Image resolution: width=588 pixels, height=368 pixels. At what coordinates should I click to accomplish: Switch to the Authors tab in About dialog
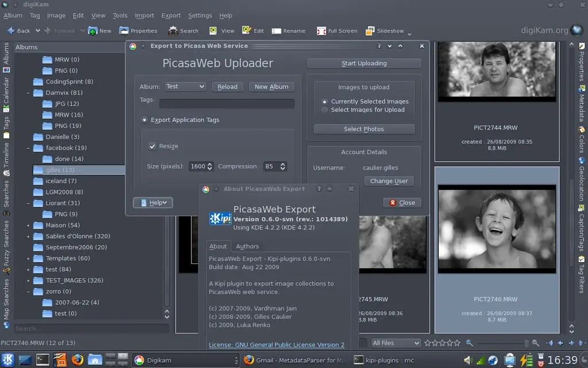tap(247, 246)
